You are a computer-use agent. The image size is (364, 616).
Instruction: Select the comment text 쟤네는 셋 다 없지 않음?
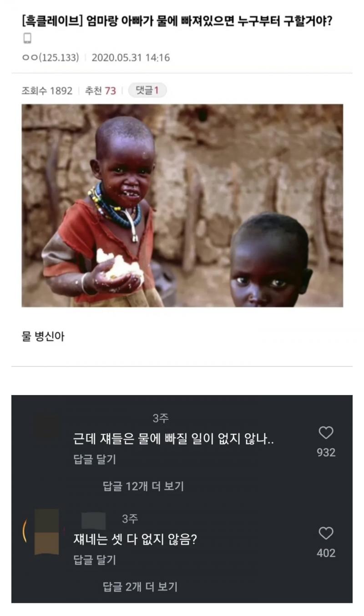click(135, 540)
